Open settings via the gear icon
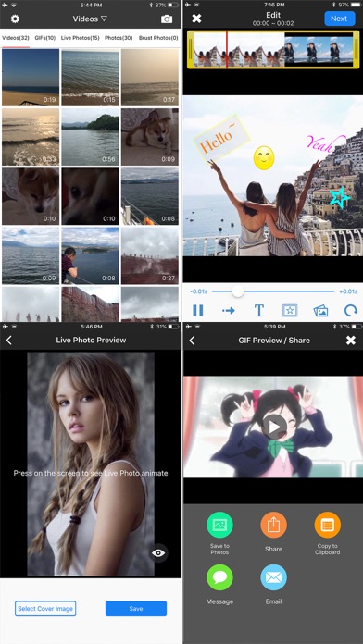 coord(15,19)
